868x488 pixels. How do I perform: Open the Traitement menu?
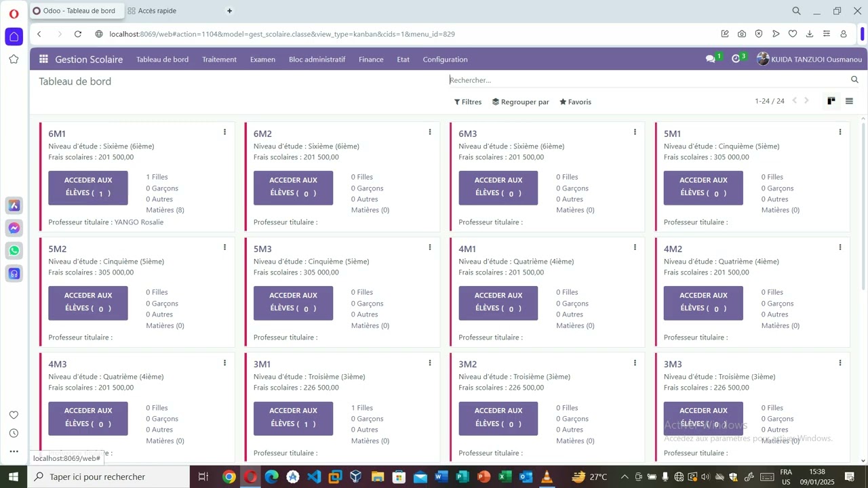(219, 59)
